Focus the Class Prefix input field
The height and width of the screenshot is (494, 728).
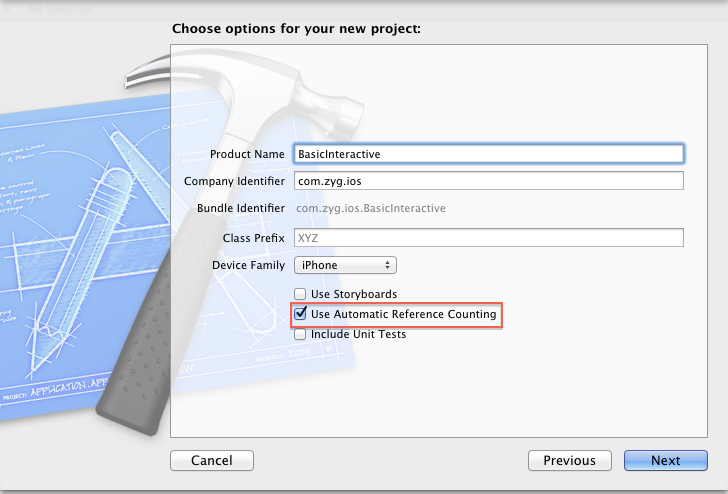pos(488,238)
